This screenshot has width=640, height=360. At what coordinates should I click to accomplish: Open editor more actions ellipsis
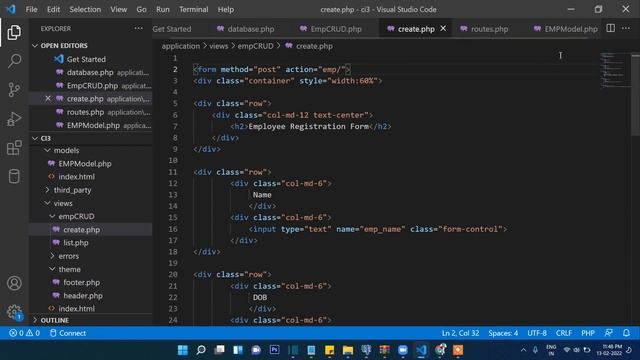point(626,28)
